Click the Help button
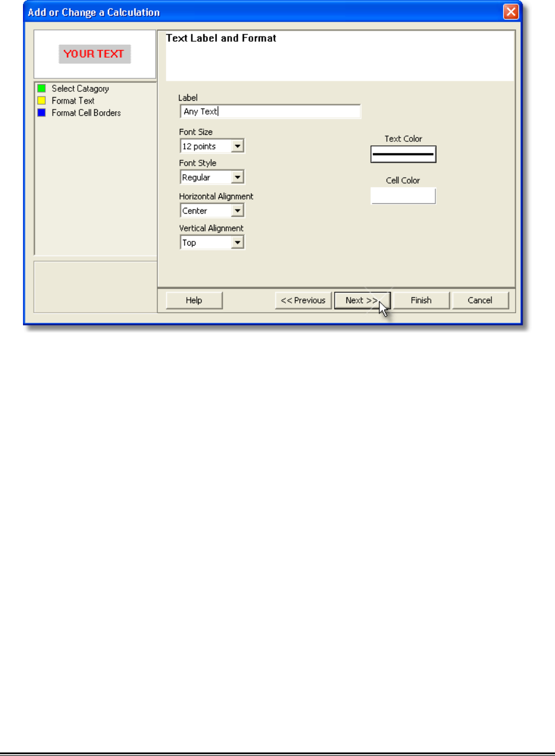 (194, 300)
